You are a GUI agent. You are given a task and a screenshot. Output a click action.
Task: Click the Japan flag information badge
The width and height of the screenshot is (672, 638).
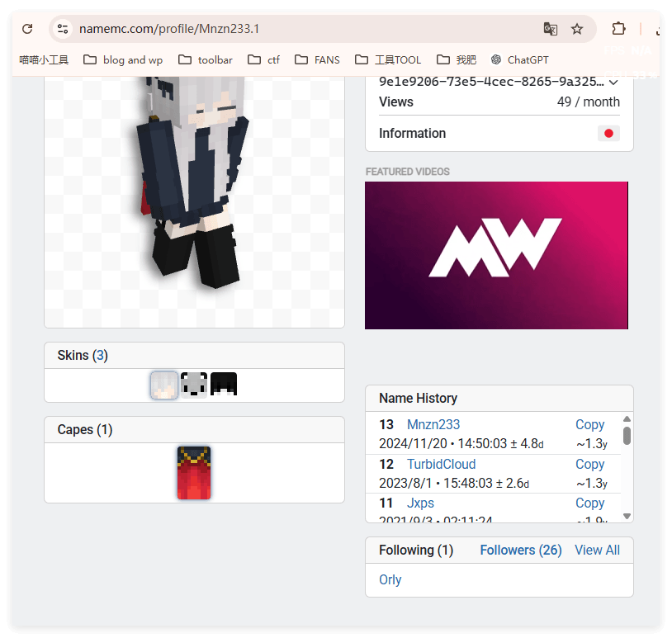pyautogui.click(x=608, y=134)
